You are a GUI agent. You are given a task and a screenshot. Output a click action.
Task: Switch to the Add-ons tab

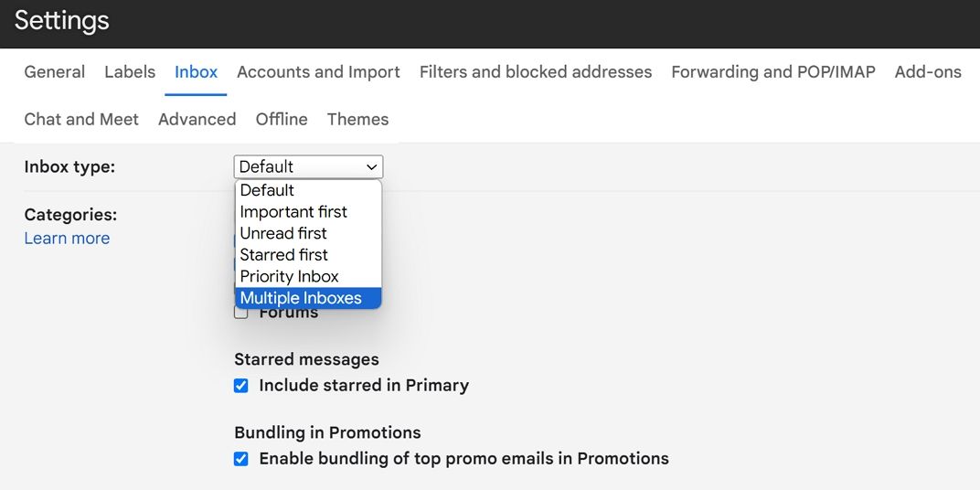[x=928, y=72]
